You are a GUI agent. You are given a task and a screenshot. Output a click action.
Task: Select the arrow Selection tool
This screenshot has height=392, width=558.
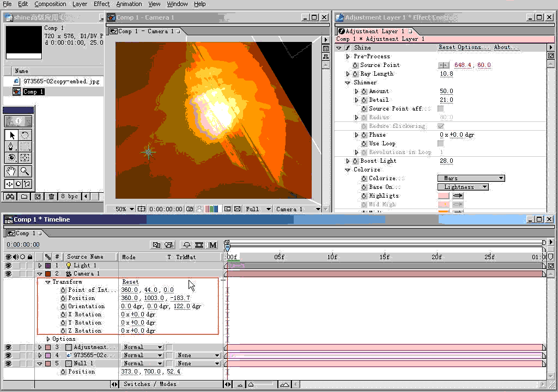tap(12, 135)
